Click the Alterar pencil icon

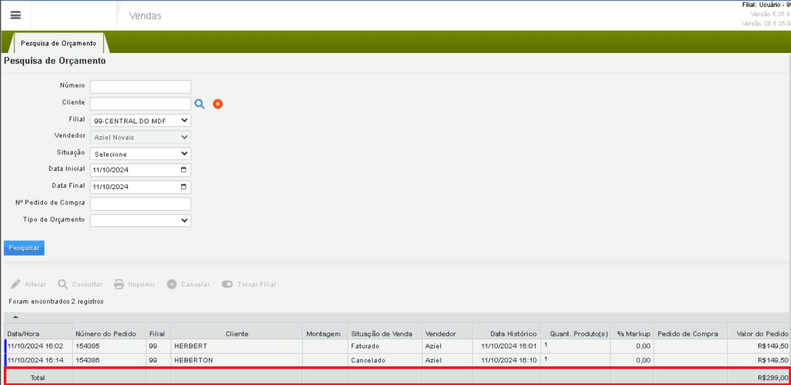click(x=16, y=284)
